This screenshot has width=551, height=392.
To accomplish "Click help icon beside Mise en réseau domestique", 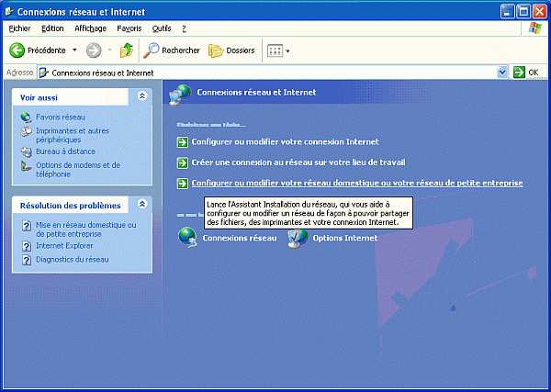I will coord(27,226).
